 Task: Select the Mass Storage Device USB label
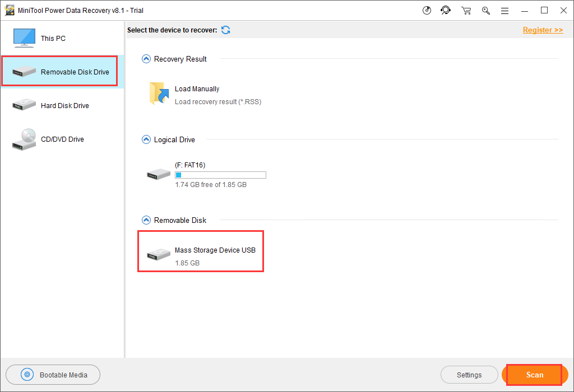point(215,250)
